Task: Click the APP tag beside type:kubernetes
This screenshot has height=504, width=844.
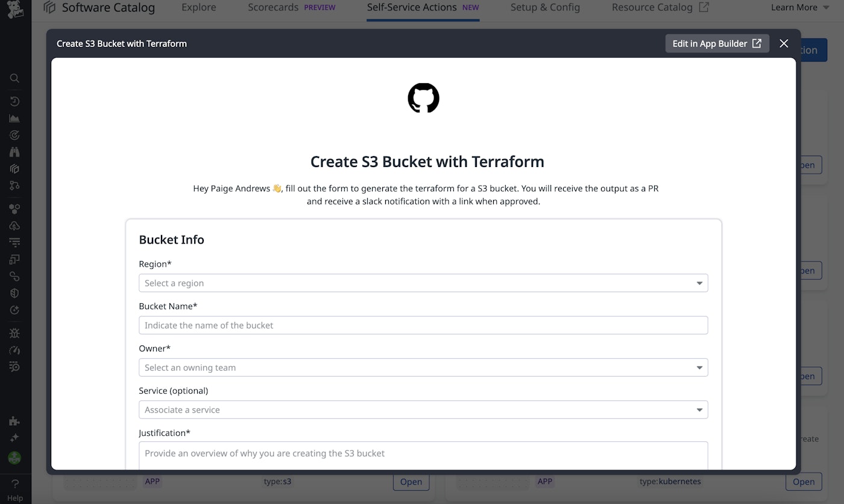Action: pos(545,482)
